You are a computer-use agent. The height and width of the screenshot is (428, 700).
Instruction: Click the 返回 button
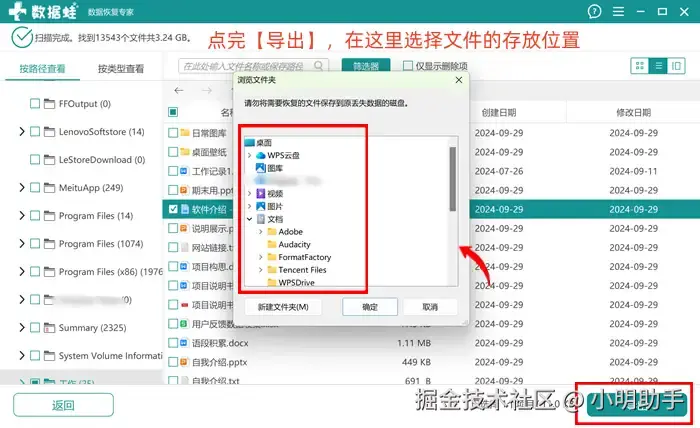(x=63, y=405)
